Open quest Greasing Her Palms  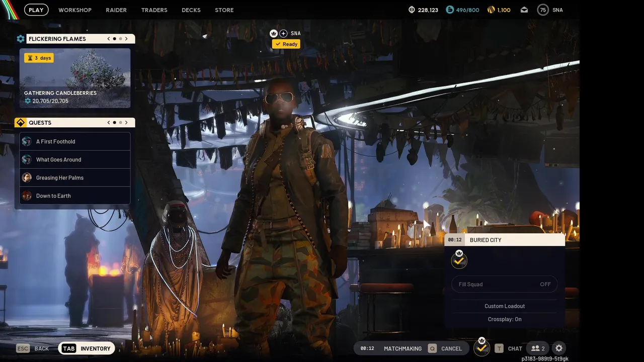[75, 177]
